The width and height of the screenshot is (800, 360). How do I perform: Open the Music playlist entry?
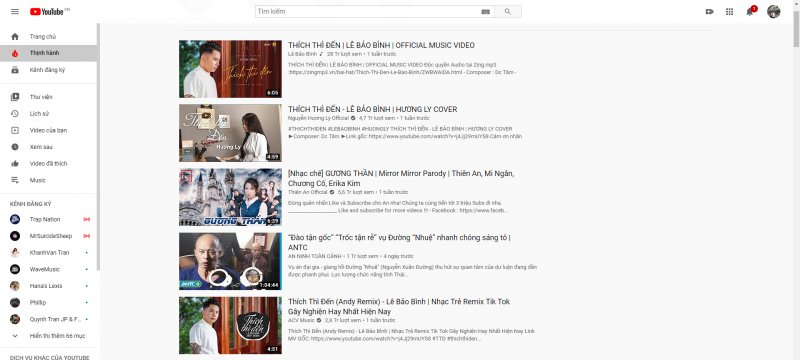coord(48,180)
